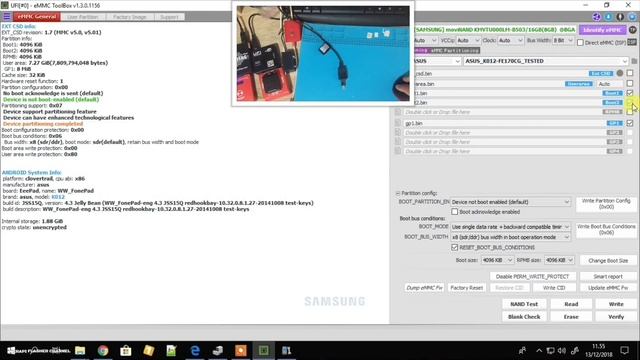Click the ISP icon beside Direct eMMC
Screen dimensions: 640x360
(631, 42)
